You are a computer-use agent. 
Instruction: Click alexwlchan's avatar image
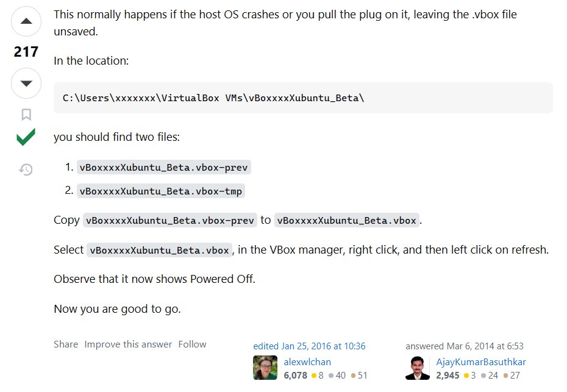(x=265, y=368)
